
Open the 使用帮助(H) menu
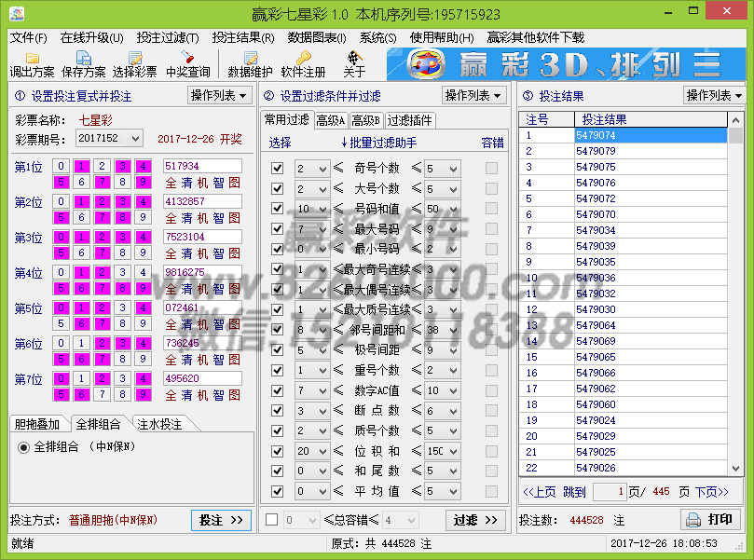(x=442, y=37)
